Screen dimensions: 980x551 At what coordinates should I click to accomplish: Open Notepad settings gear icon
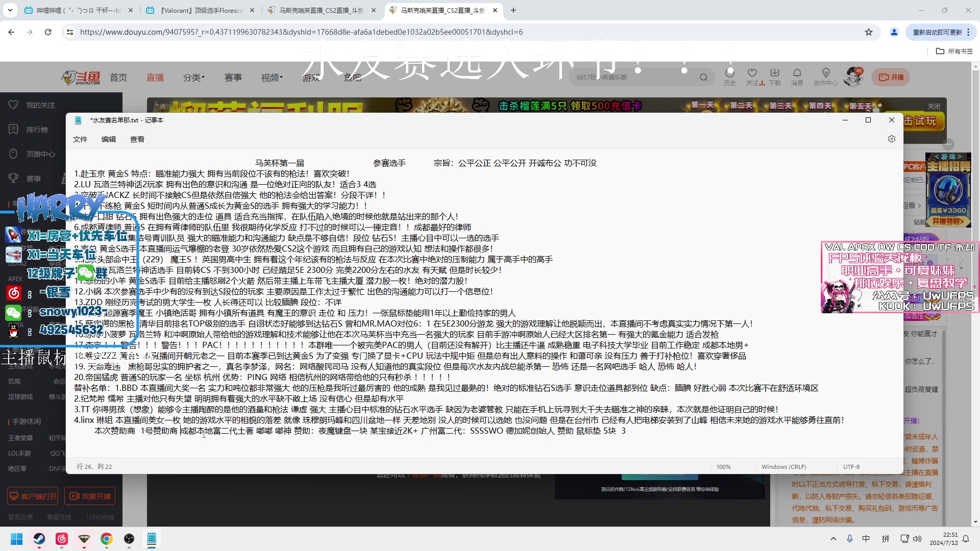(891, 139)
